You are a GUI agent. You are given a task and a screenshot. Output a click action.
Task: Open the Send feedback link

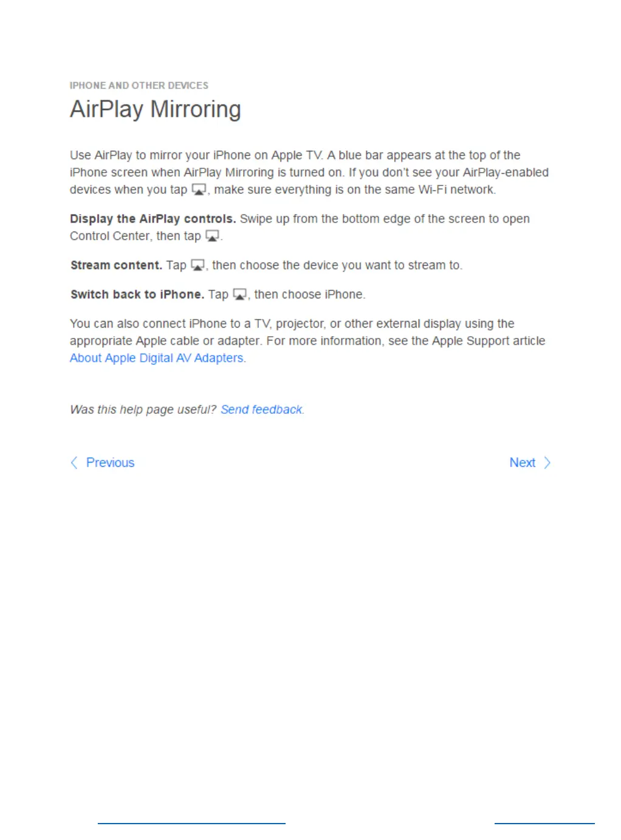pos(261,410)
